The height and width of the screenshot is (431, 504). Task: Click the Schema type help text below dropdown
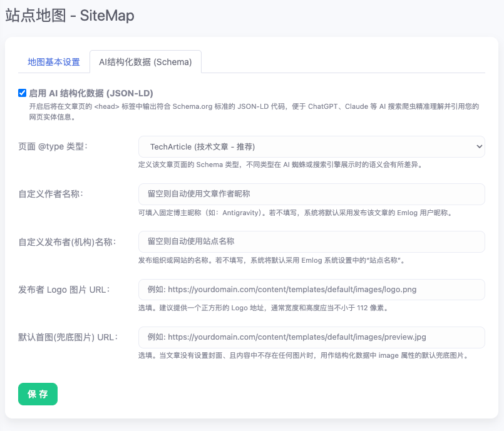pyautogui.click(x=280, y=165)
